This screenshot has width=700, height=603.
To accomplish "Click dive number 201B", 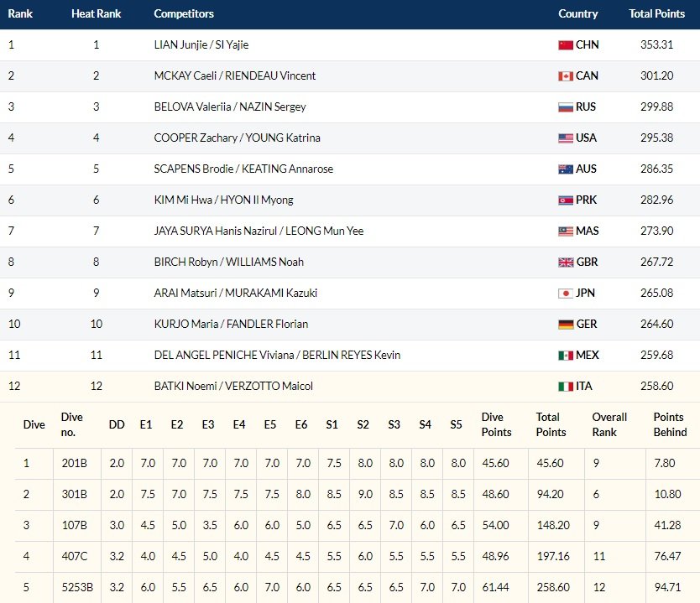I will point(74,464).
